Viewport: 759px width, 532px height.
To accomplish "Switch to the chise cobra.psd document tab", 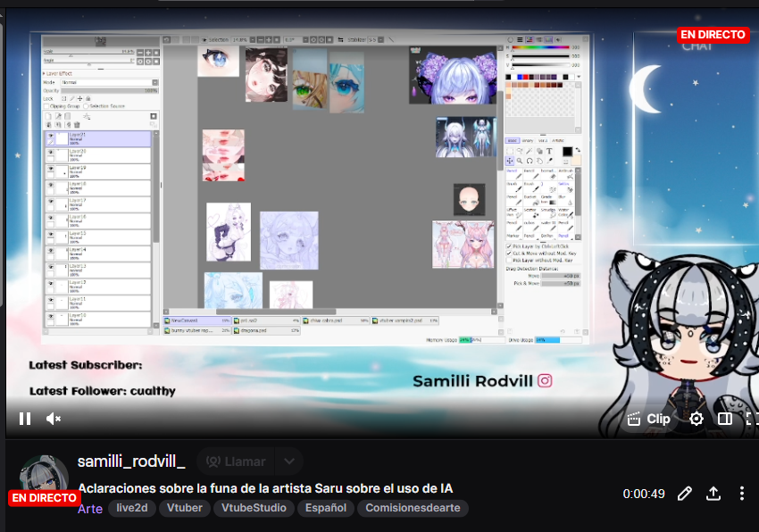I will 336,320.
